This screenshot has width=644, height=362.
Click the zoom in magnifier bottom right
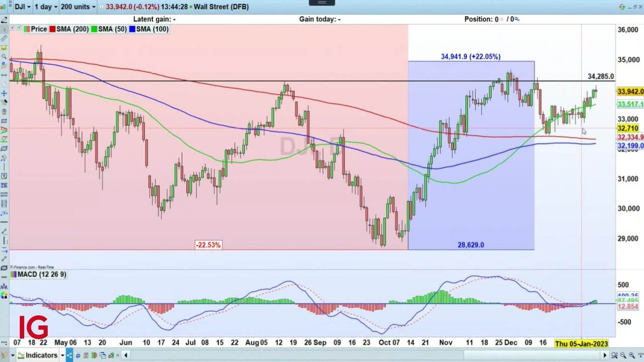(x=632, y=355)
